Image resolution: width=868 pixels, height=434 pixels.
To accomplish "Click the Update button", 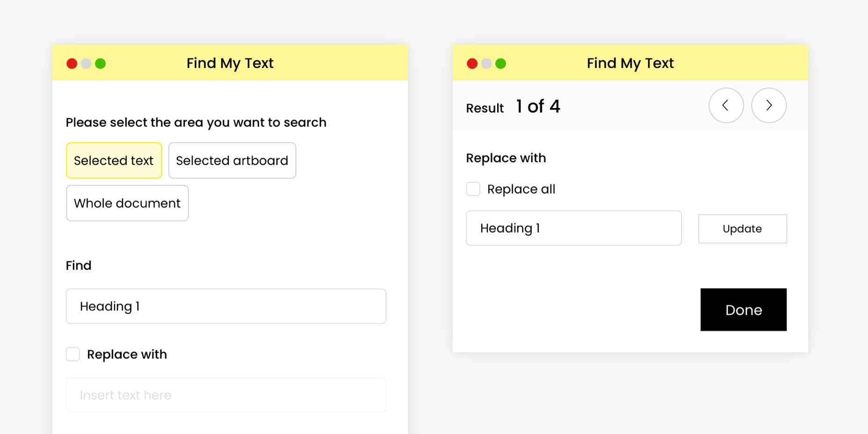I will (x=742, y=229).
